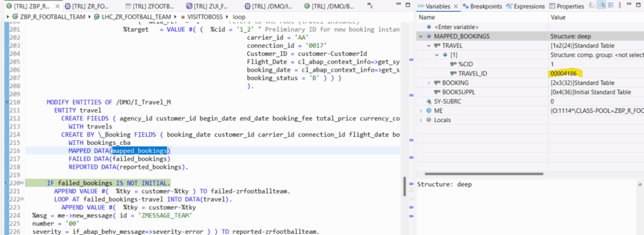This screenshot has height=235, width=644.
Task: Click the Enter variable input row
Action: point(483,26)
